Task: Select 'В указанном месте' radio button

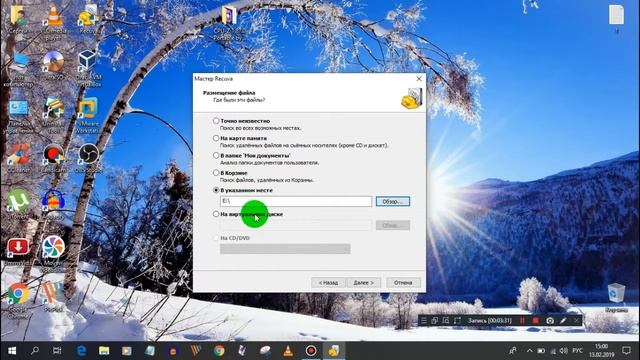Action: (216, 190)
